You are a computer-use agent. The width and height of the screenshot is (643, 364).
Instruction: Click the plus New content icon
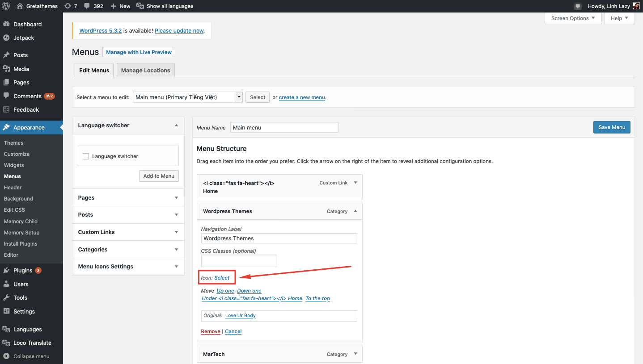(113, 6)
